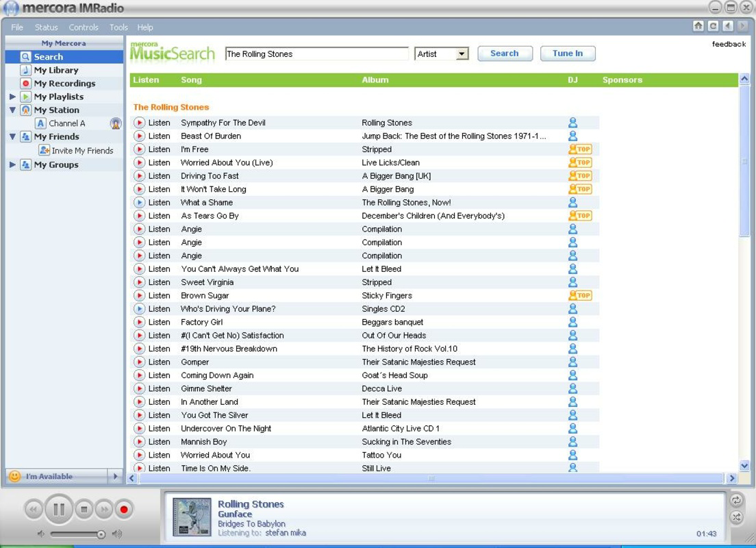Open the Artist search type dropdown
Screen dimensions: 756x548
point(462,54)
